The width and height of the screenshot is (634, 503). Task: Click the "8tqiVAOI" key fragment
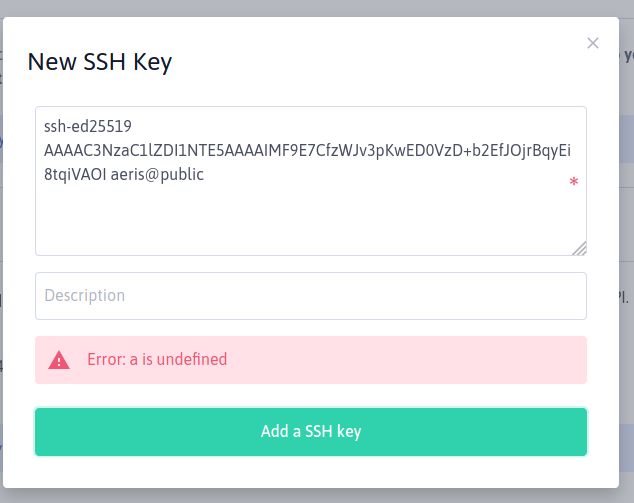pyautogui.click(x=74, y=175)
